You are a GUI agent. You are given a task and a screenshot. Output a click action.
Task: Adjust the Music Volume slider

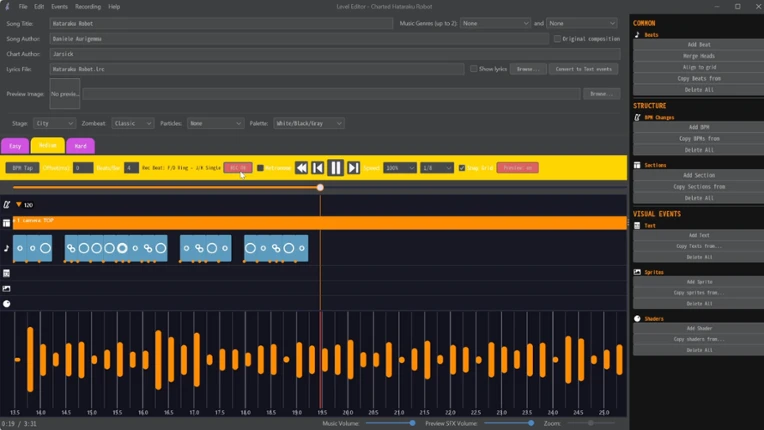(x=389, y=423)
